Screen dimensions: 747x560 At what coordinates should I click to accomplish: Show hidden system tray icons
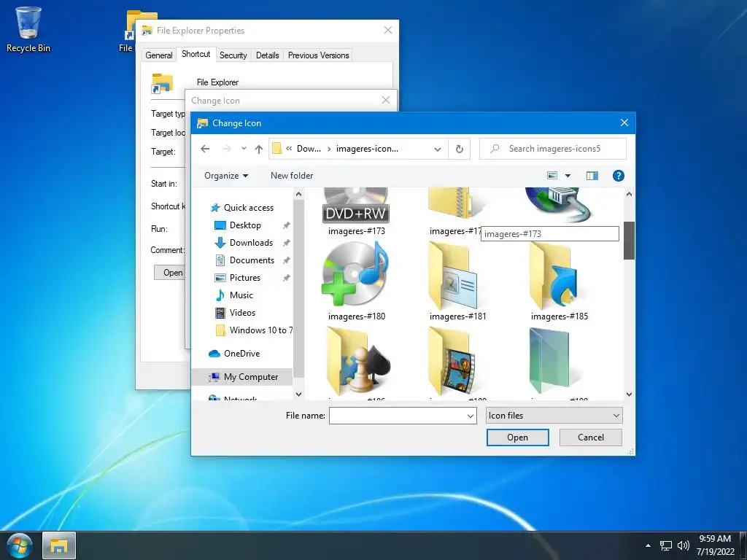coord(648,545)
